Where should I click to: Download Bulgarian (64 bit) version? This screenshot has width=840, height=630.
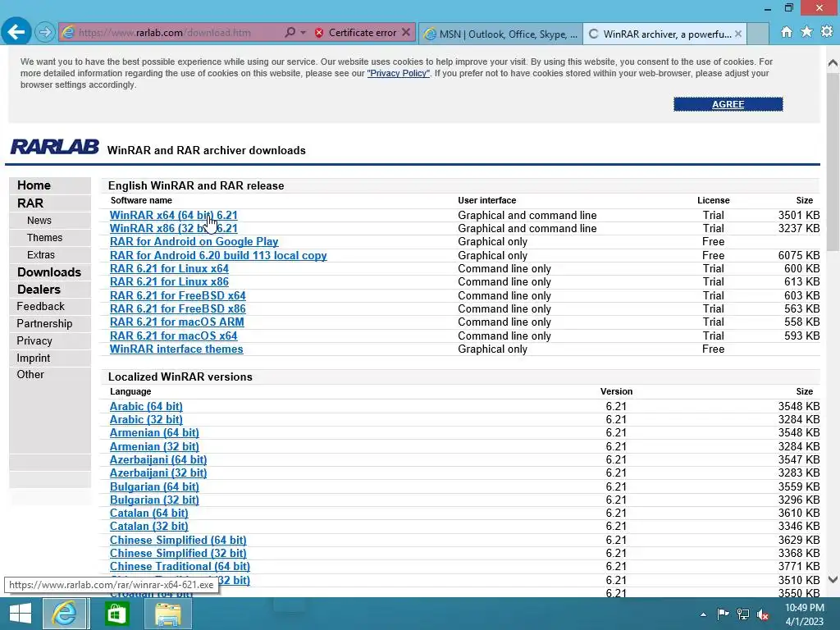click(154, 487)
